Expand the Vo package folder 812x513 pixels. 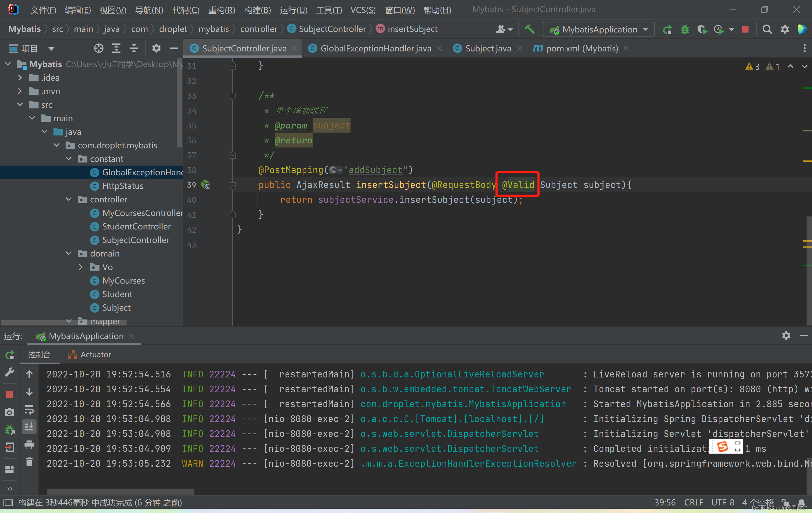pyautogui.click(x=81, y=267)
